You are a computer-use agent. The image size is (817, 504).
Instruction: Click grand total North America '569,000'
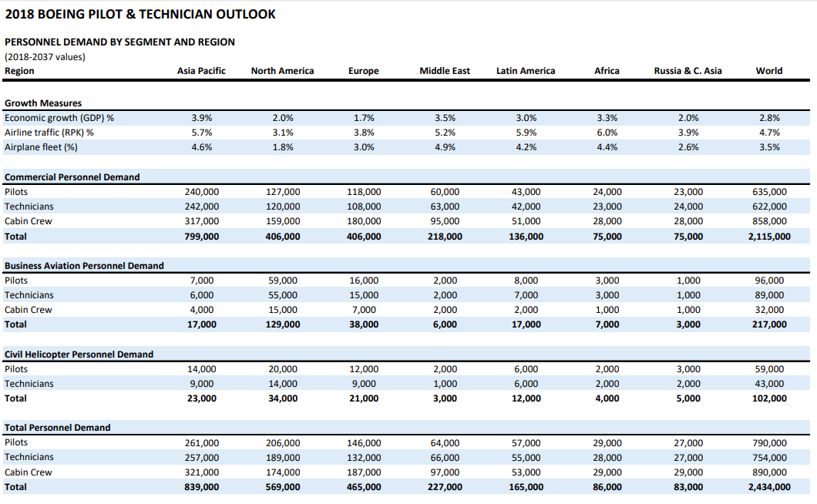click(283, 487)
